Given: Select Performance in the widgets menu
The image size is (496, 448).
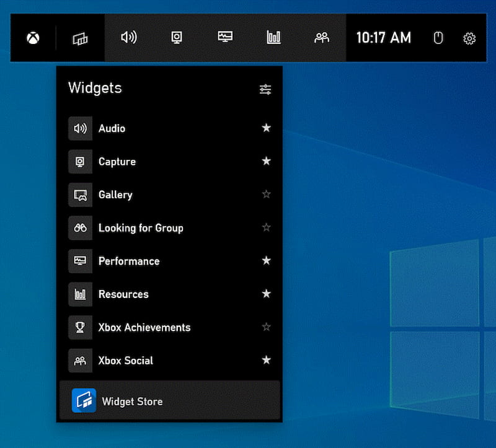Looking at the screenshot, I should 169,261.
